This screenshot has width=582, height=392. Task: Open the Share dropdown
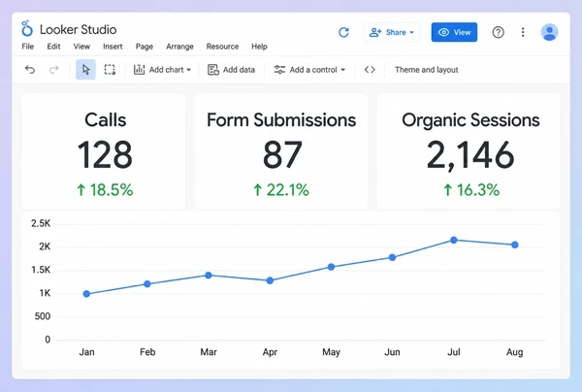(391, 32)
